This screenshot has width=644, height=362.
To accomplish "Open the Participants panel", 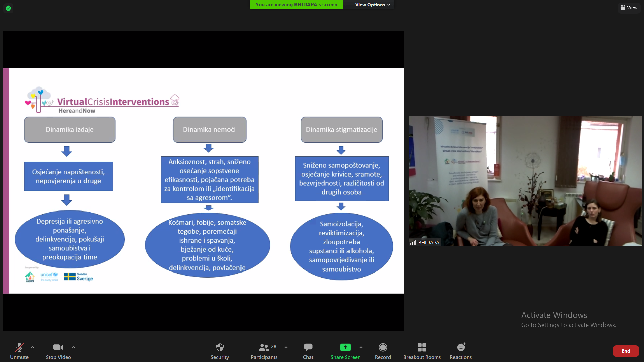I will [264, 348].
